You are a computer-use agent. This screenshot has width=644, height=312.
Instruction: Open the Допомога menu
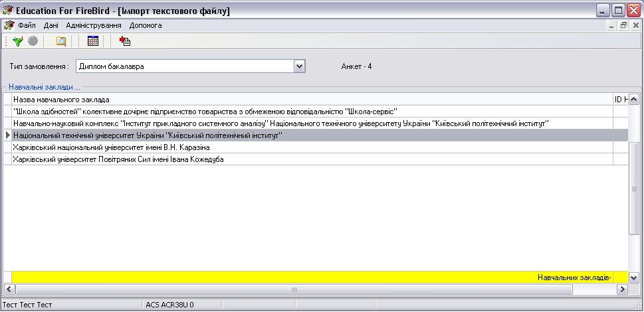tap(146, 25)
